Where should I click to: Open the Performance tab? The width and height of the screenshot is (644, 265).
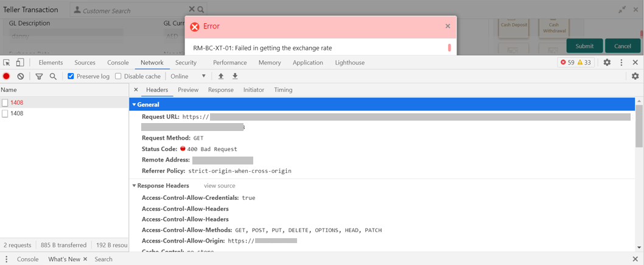pos(229,63)
